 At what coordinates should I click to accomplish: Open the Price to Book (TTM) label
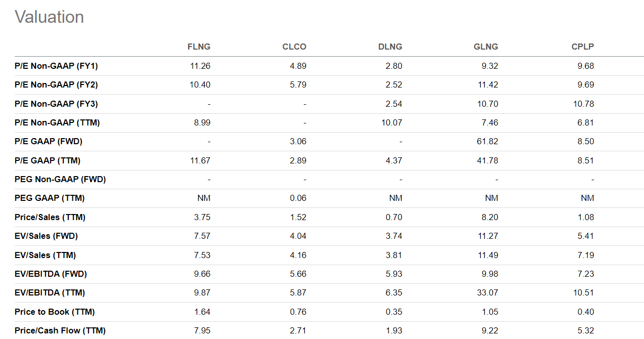(x=55, y=312)
